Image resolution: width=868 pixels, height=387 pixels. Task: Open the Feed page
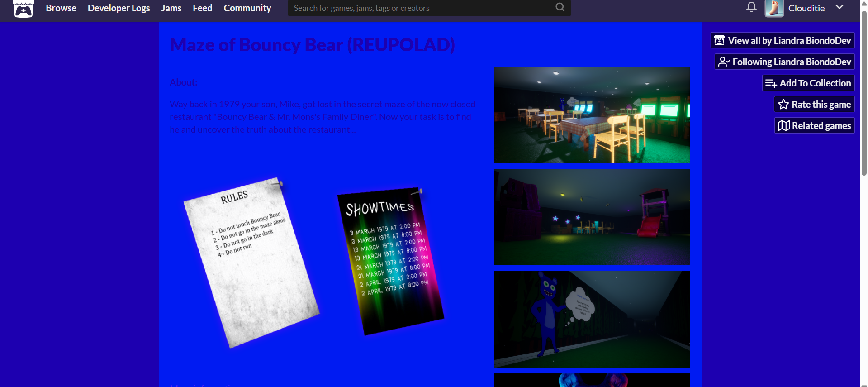pyautogui.click(x=203, y=8)
